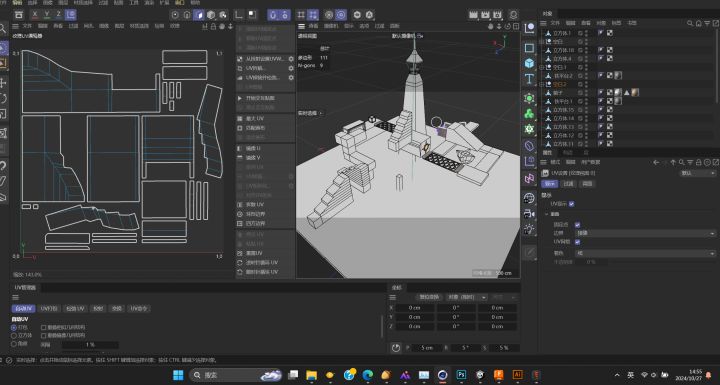Toggle the UV显示 checkbox

(571, 204)
